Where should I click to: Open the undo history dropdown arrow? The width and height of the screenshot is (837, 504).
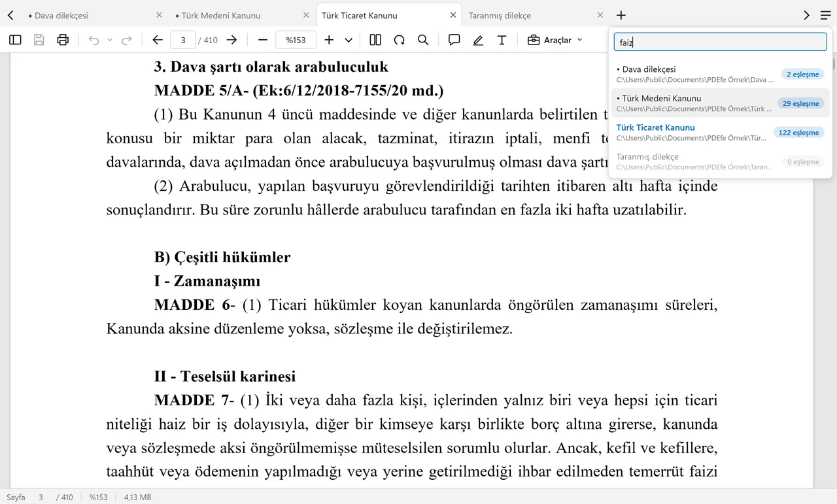110,40
